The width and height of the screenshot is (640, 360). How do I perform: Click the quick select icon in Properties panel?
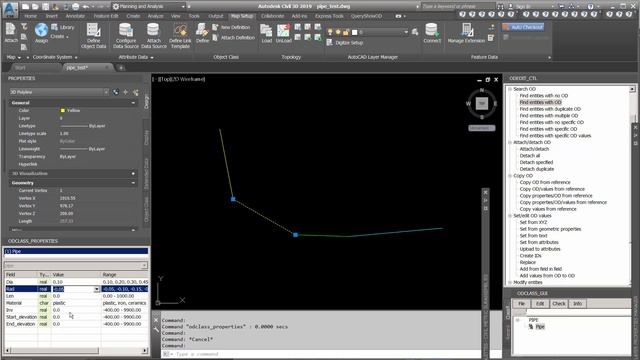tap(136, 92)
